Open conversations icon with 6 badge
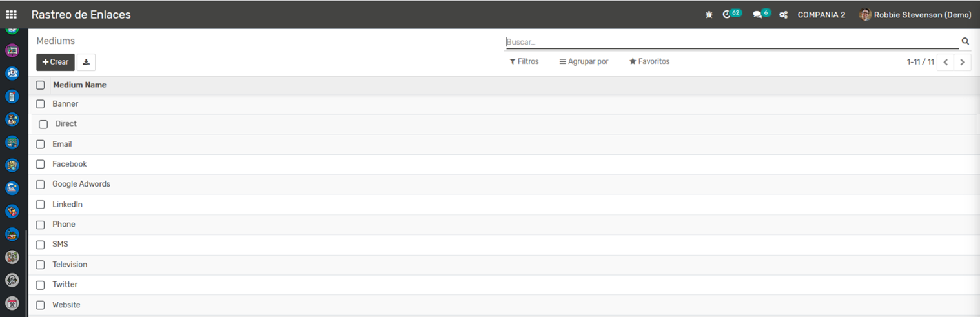The width and height of the screenshot is (980, 317). tap(758, 14)
